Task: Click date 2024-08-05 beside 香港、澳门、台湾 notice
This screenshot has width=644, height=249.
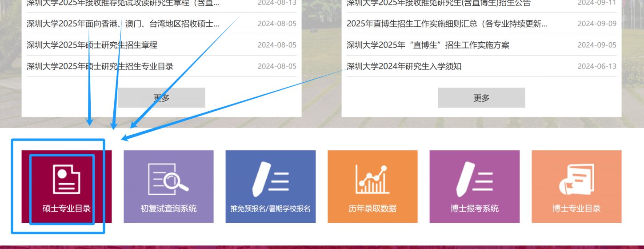Action: [277, 24]
